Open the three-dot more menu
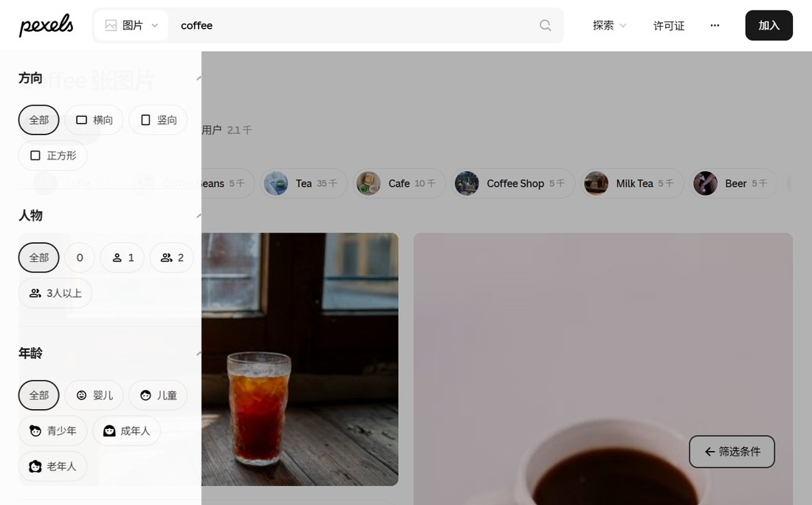Screen dimensions: 812x505 pos(715,25)
